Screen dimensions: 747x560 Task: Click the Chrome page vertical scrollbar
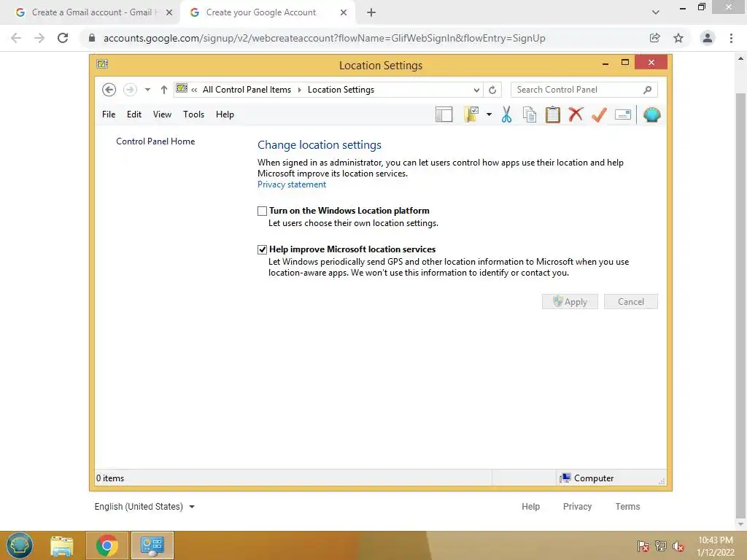(740, 305)
